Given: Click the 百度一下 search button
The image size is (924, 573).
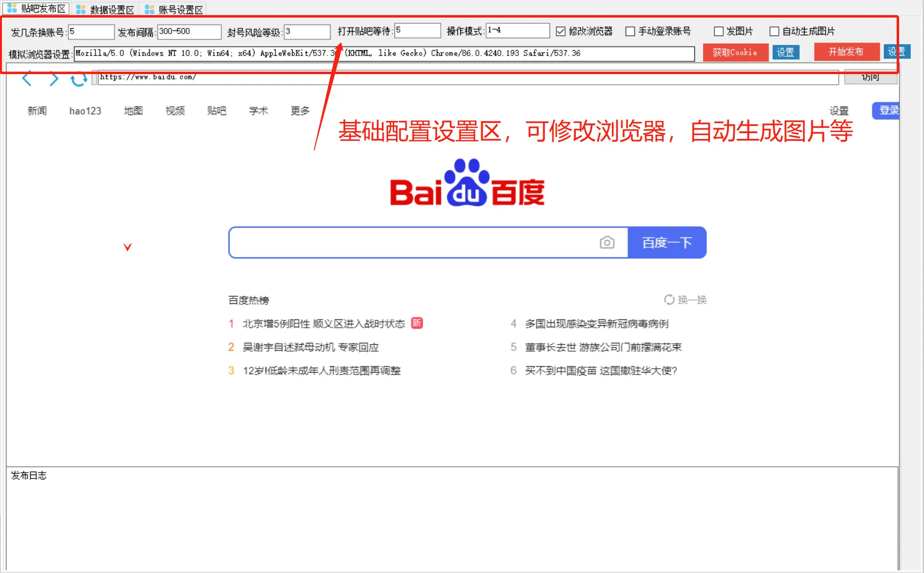Looking at the screenshot, I should (667, 242).
